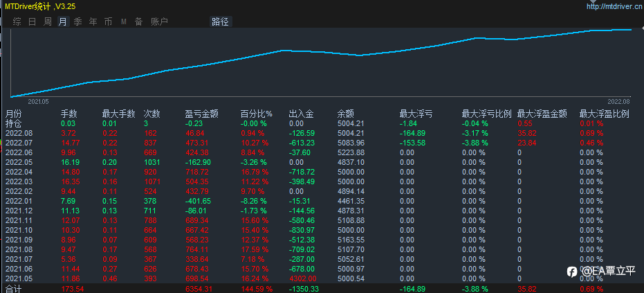Click total percentage 144.59 %
The width and height of the screenshot is (644, 293).
pyautogui.click(x=256, y=289)
